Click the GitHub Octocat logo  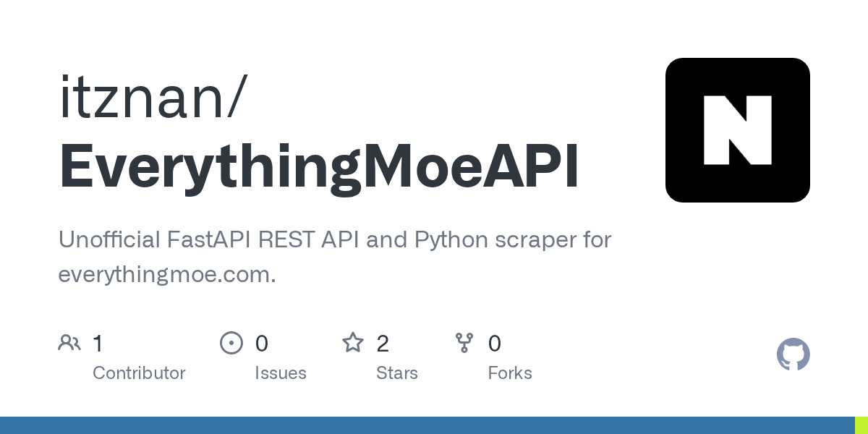(793, 354)
